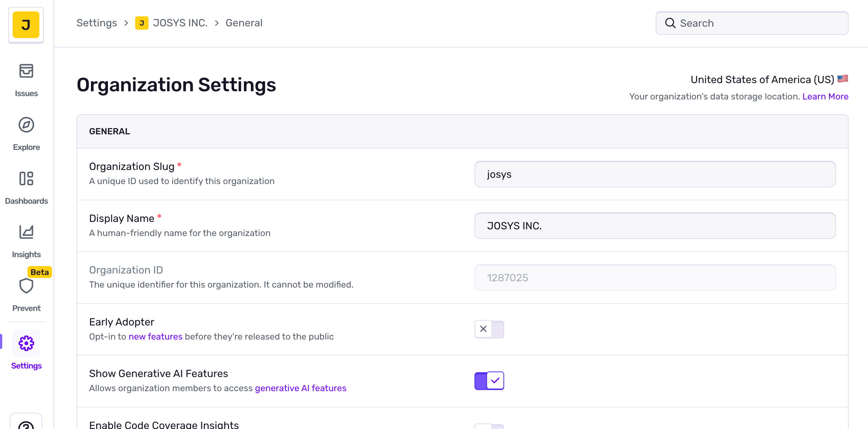Image resolution: width=868 pixels, height=429 pixels.
Task: Click the Organization Slug input field
Action: click(x=655, y=174)
